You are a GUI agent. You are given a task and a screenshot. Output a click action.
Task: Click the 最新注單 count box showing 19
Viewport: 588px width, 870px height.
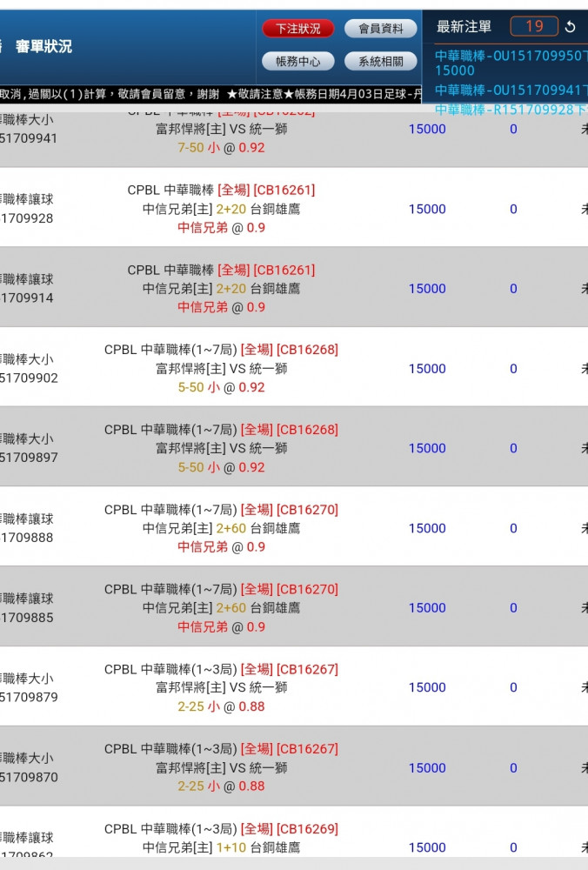coord(534,26)
